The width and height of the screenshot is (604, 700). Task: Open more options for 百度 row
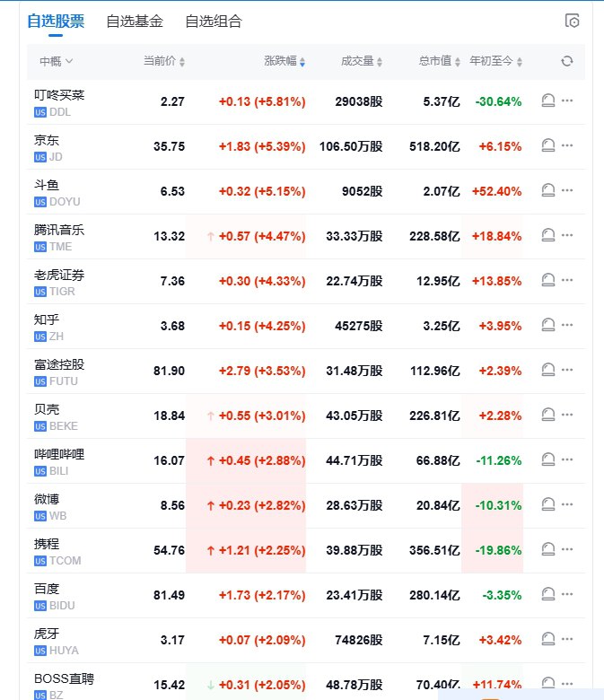[x=567, y=594]
